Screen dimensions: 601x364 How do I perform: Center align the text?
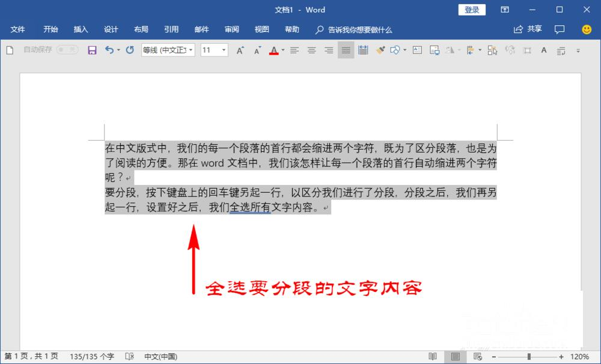[x=311, y=50]
